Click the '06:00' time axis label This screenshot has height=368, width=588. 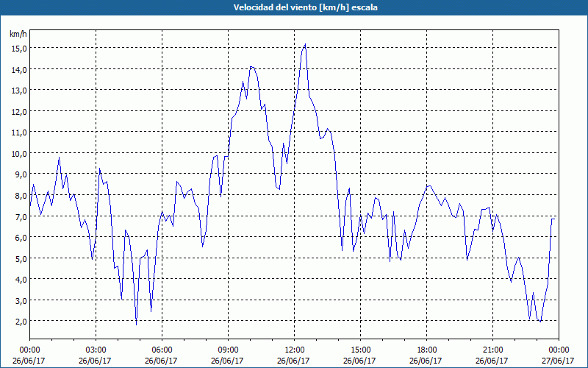pos(162,350)
